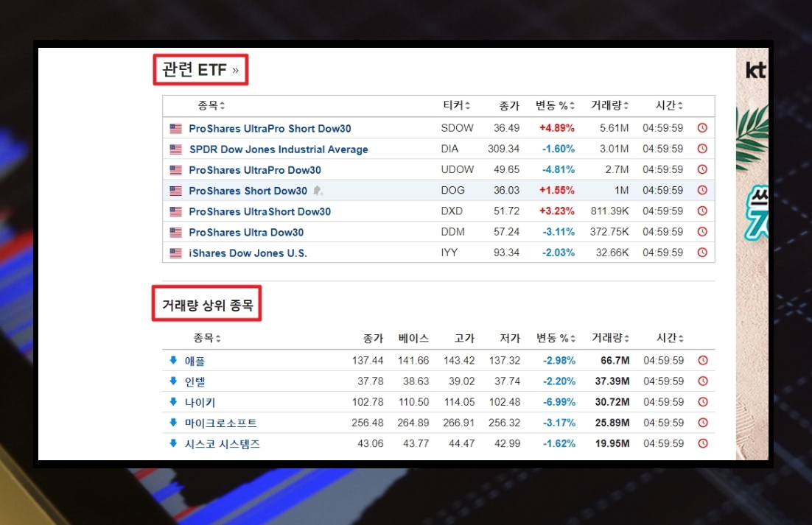The height and width of the screenshot is (525, 812).
Task: Click clock icon in SDOW row
Action: pos(702,128)
